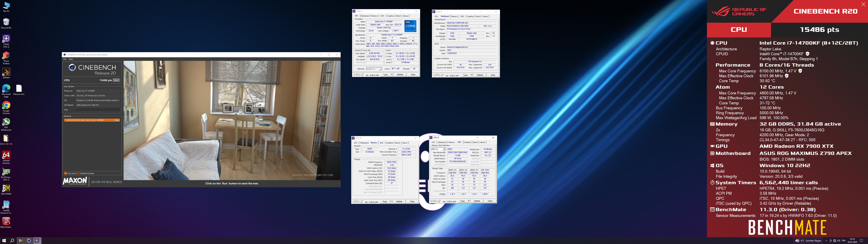Click the ROG MAXIMUS Z790 APEX model field
This screenshot has width=868, height=244.
(463, 26)
